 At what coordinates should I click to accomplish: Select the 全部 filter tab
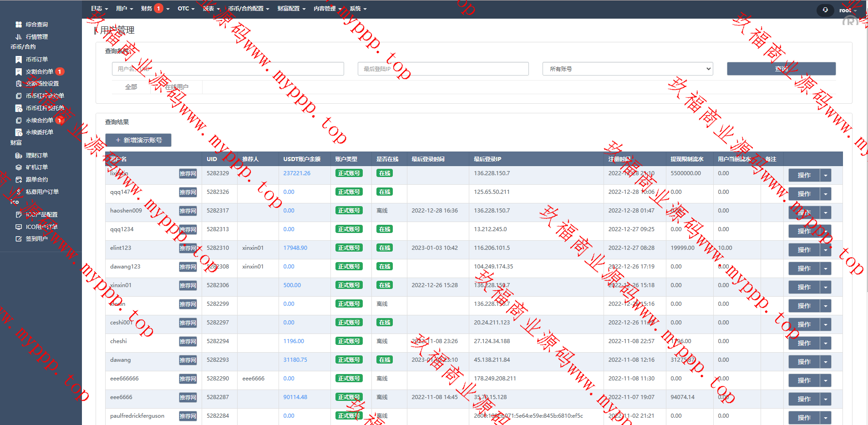point(131,87)
